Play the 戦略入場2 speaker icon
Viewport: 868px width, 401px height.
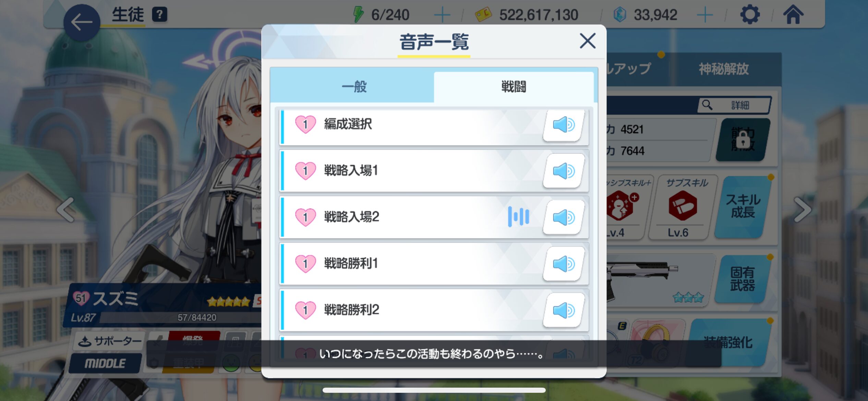(564, 218)
